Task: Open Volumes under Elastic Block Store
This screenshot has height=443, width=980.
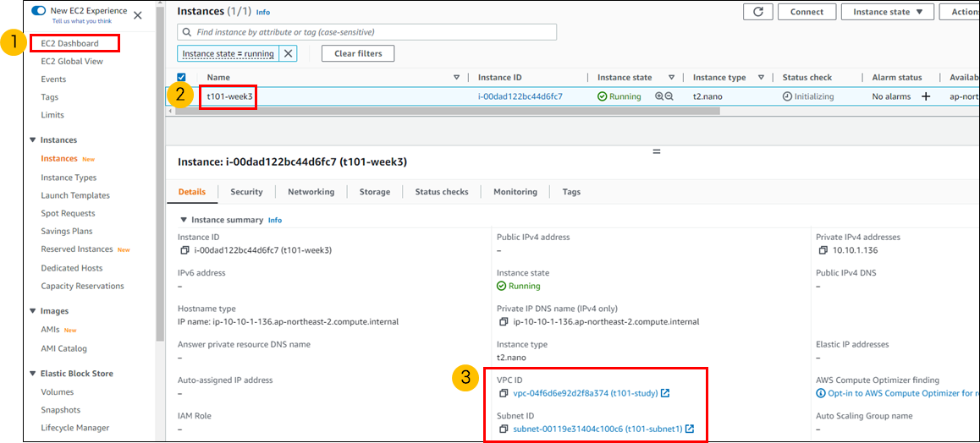Action: point(57,391)
